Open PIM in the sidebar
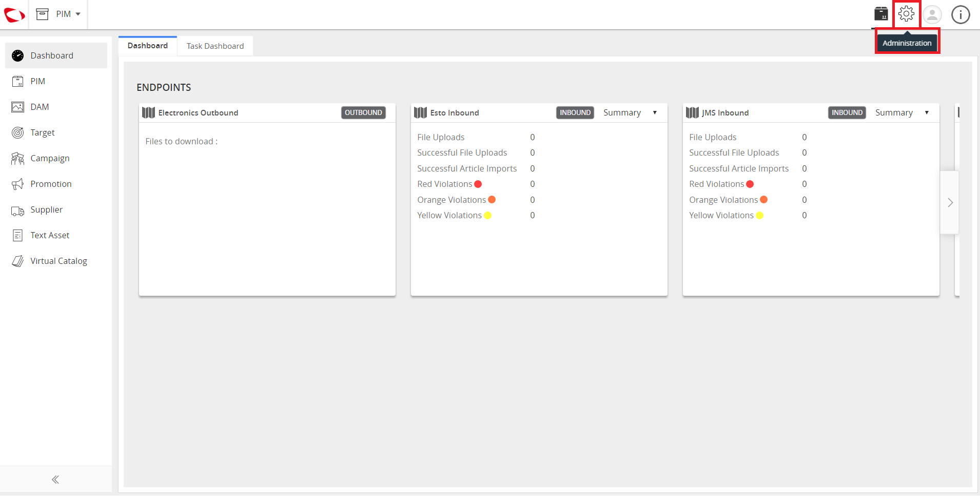 pos(56,81)
